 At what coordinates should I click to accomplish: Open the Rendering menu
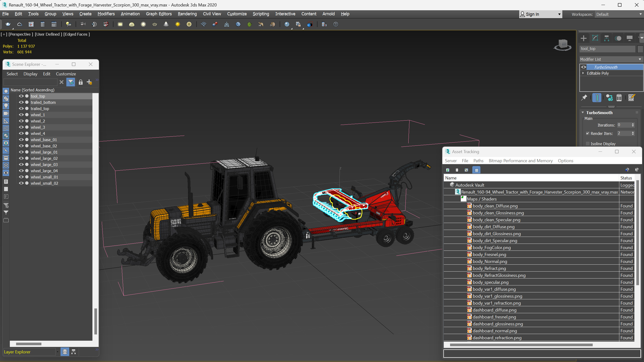(x=187, y=14)
